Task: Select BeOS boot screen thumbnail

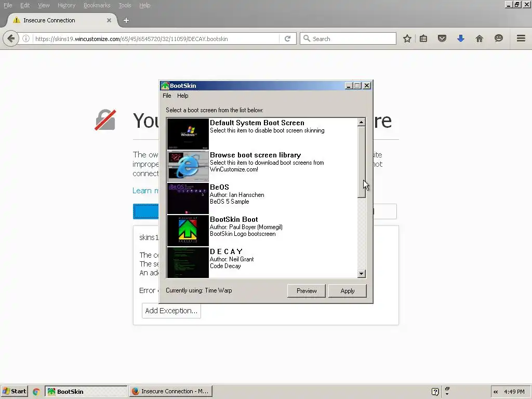Action: [x=188, y=198]
